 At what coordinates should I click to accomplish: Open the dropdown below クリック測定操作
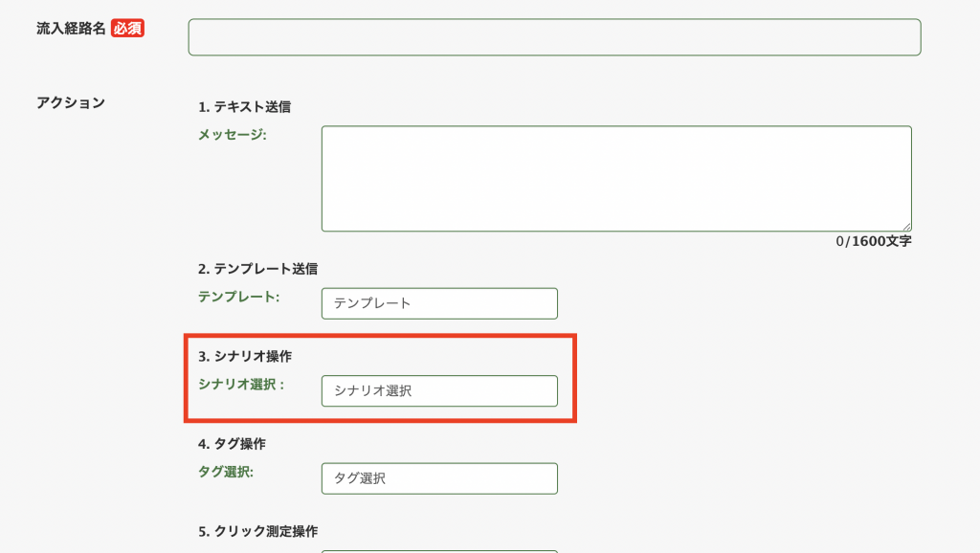439,552
